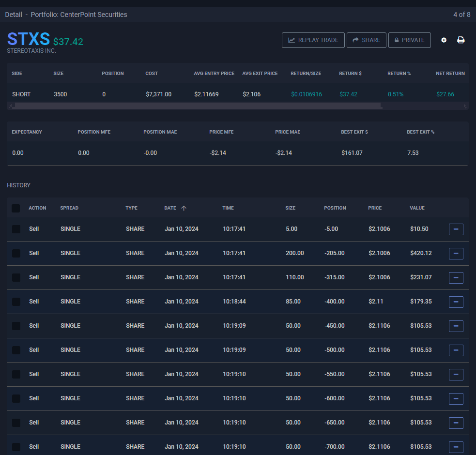The image size is (476, 455).
Task: Sort by Date column arrow
Action: click(184, 208)
